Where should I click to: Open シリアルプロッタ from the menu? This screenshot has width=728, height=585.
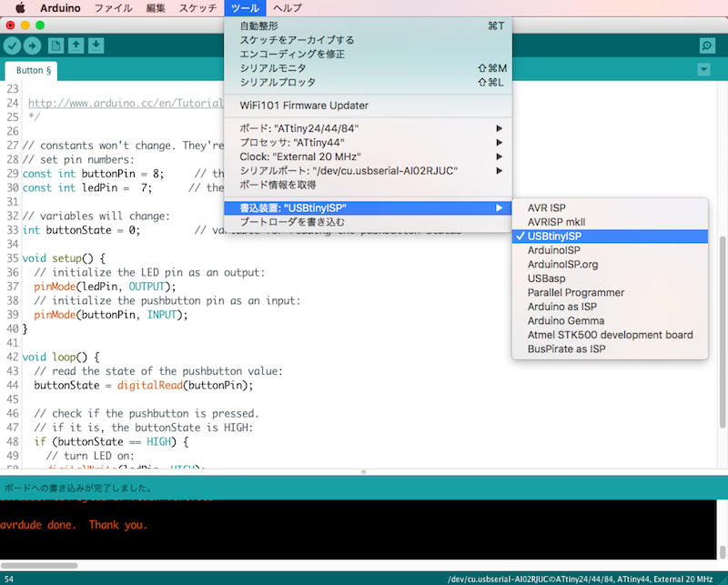click(368, 82)
